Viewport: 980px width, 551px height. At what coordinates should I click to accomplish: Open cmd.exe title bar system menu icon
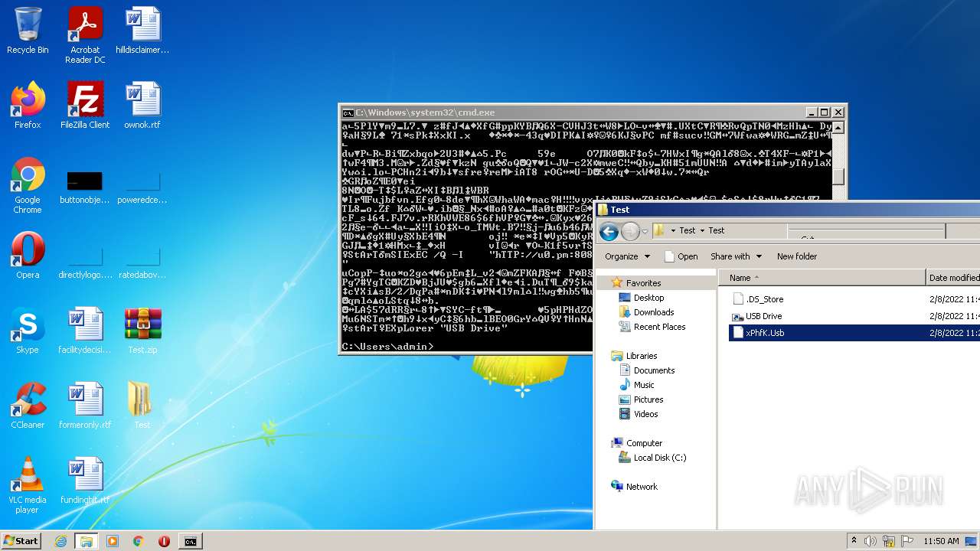pyautogui.click(x=348, y=112)
